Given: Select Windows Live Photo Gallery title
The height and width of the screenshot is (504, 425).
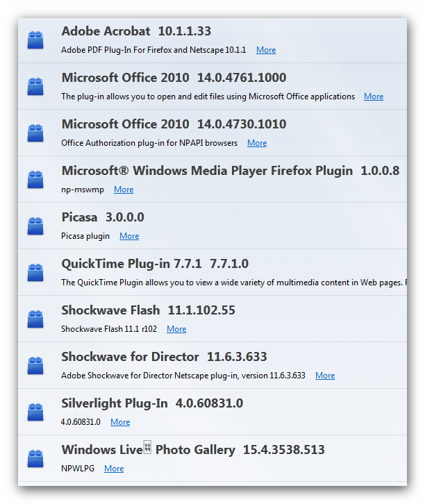Looking at the screenshot, I should (x=193, y=450).
